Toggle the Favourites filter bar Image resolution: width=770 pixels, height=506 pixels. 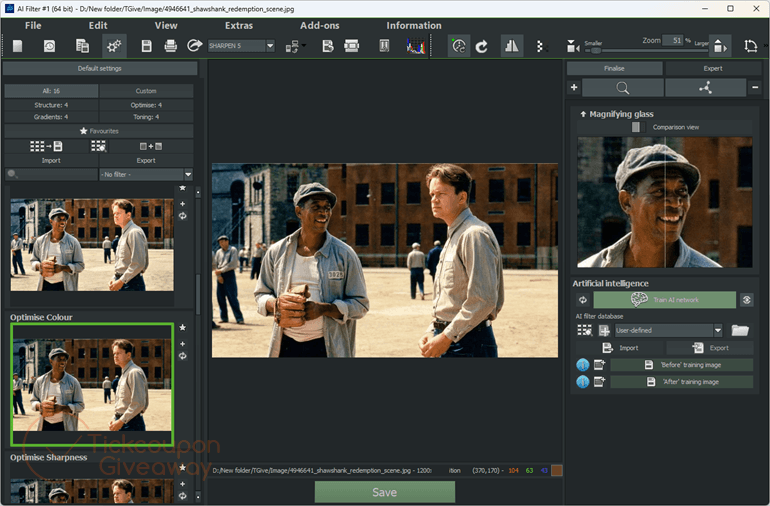(x=99, y=131)
